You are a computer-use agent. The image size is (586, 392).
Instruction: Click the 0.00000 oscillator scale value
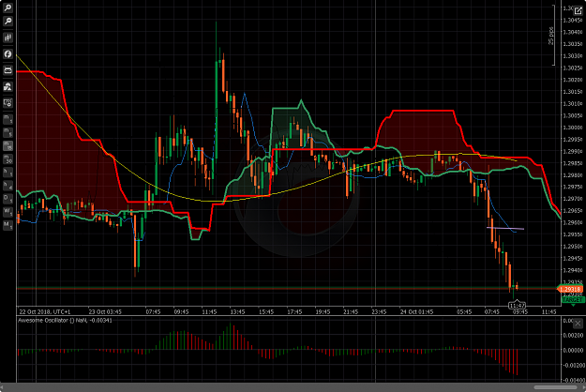[x=572, y=351]
